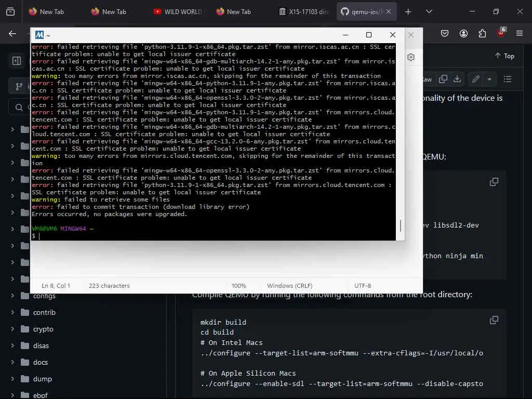Open the disas folder
532x399 pixels.
click(41, 345)
